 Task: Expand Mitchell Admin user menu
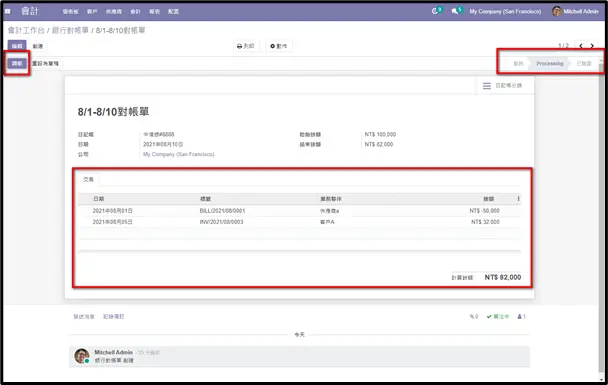pos(576,11)
